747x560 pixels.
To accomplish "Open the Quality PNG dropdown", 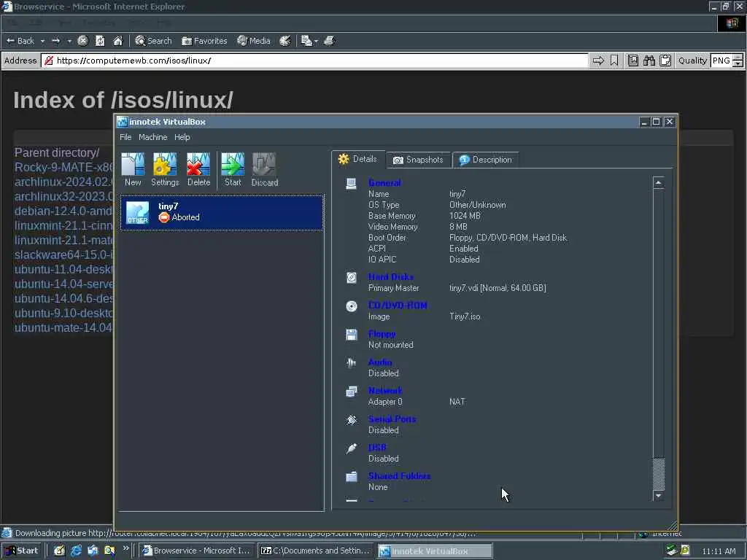I will (x=727, y=61).
